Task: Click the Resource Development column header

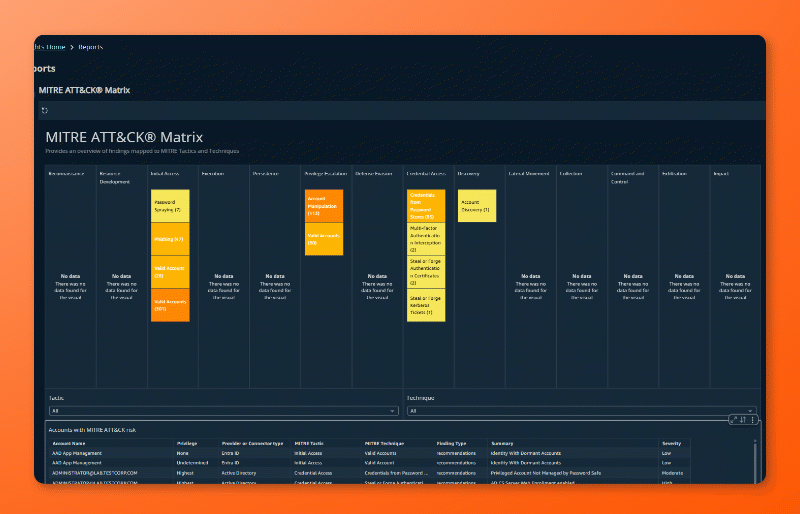Action: (x=115, y=178)
